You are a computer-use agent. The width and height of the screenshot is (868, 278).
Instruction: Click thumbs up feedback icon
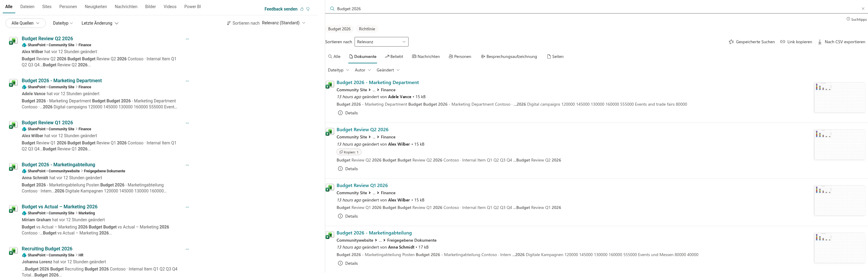point(302,9)
